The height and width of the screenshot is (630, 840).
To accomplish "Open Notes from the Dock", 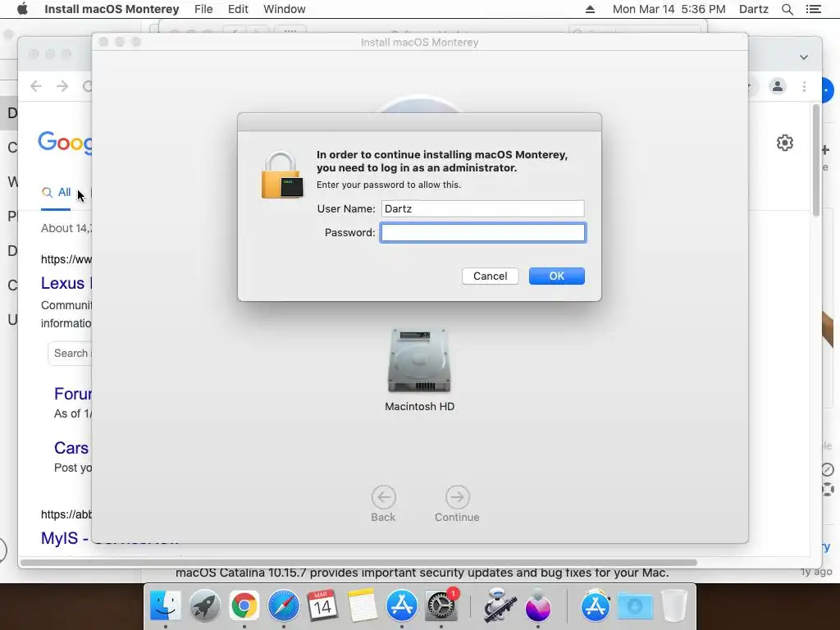I will [x=362, y=606].
